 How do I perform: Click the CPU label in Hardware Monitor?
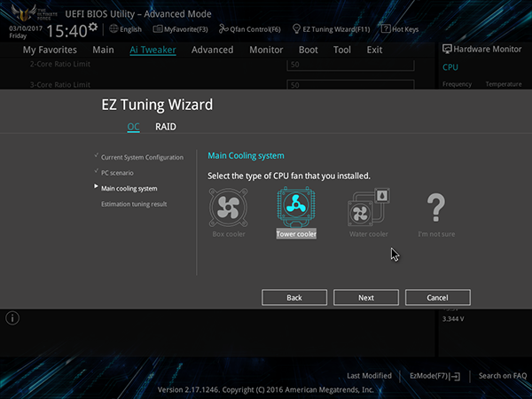[x=450, y=67]
